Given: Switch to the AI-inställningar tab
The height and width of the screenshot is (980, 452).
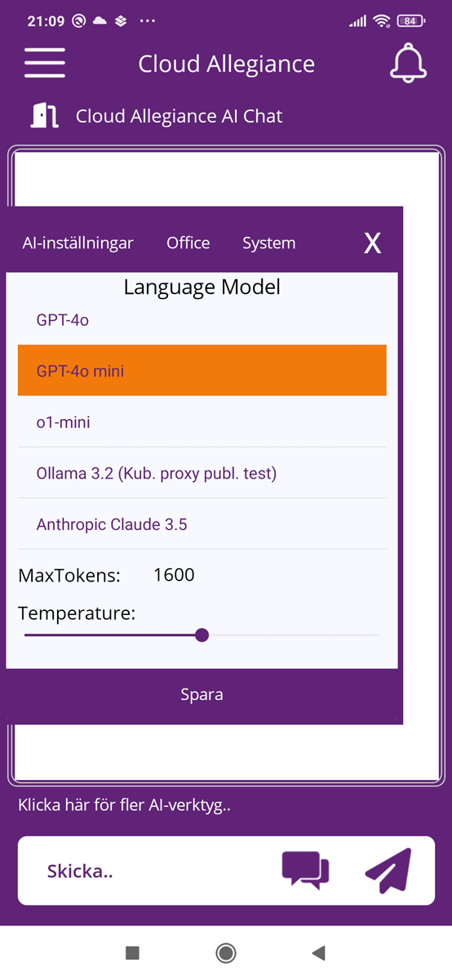Looking at the screenshot, I should pyautogui.click(x=78, y=243).
